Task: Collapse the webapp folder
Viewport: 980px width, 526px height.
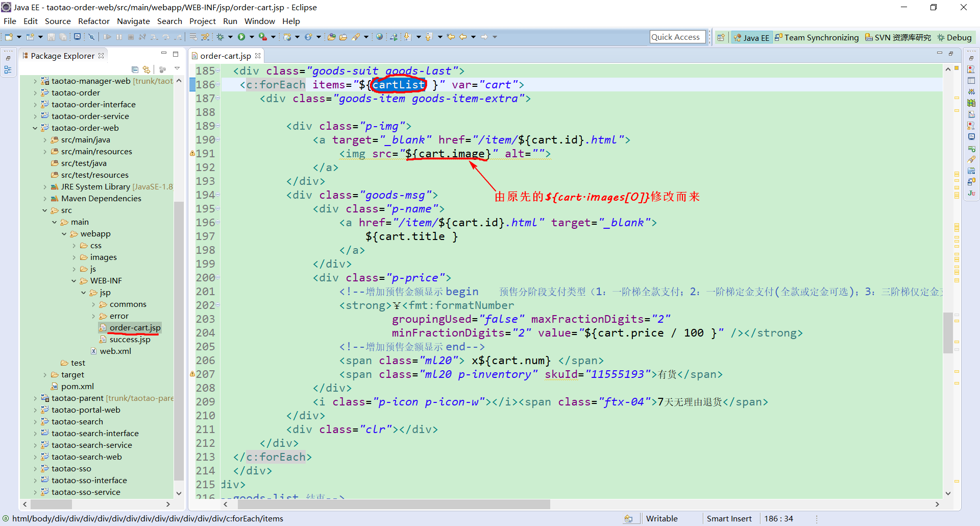Action: coord(64,234)
